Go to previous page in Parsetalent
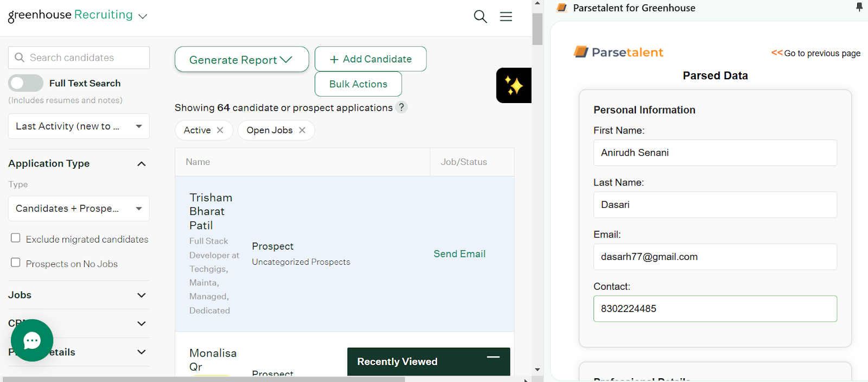 (816, 53)
